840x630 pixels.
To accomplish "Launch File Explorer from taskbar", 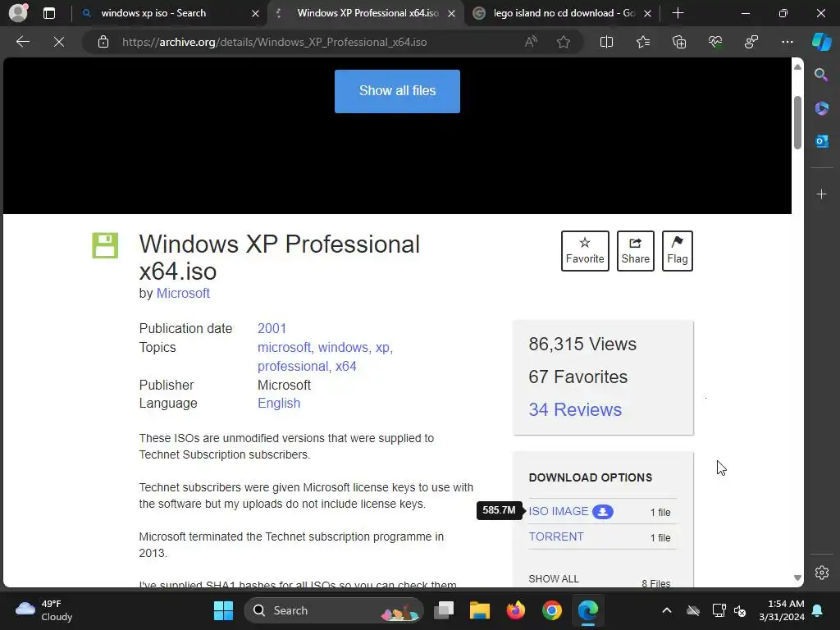I will click(x=479, y=610).
